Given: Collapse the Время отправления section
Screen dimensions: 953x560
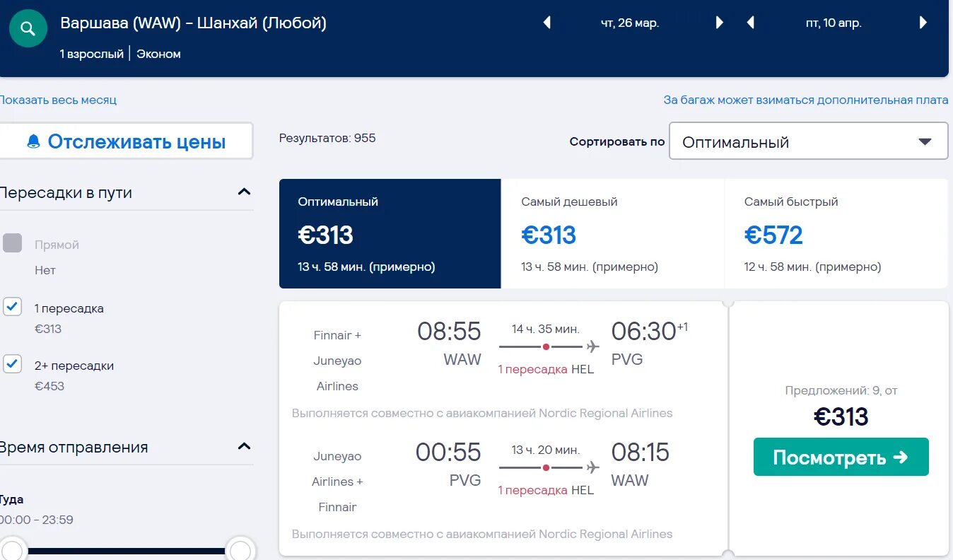Looking at the screenshot, I should tap(244, 447).
